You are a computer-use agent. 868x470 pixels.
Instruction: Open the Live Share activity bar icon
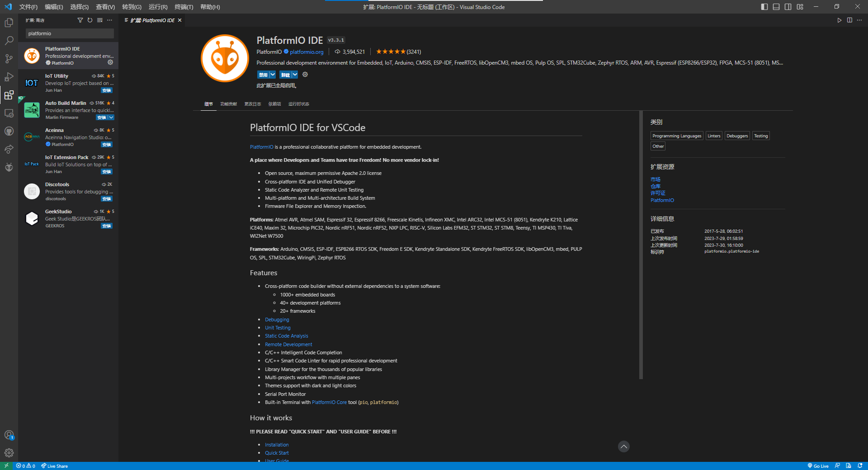pos(9,149)
